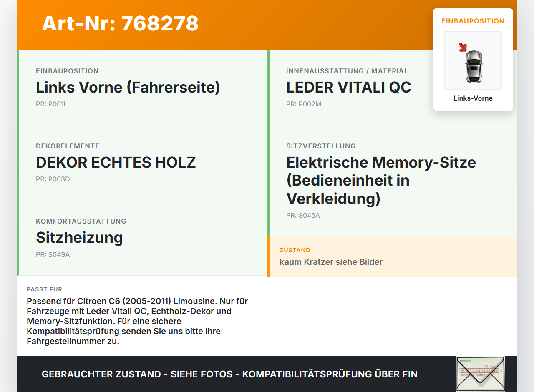Image resolution: width=534 pixels, height=392 pixels.
Task: Select 'Links Vorne (Fahrerseite)' text
Action: [128, 88]
